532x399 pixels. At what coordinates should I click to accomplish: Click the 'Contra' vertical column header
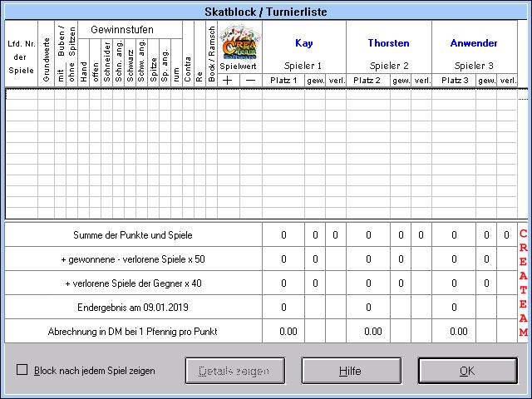pos(188,69)
